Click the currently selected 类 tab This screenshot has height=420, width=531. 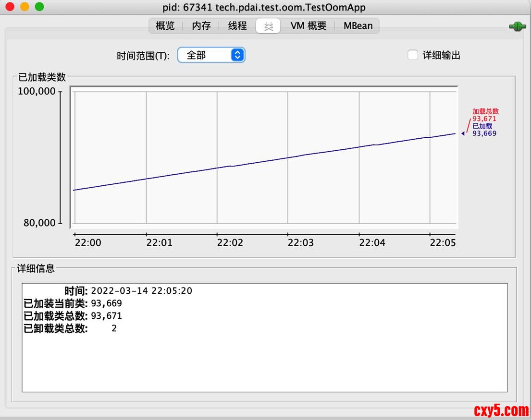click(x=269, y=26)
